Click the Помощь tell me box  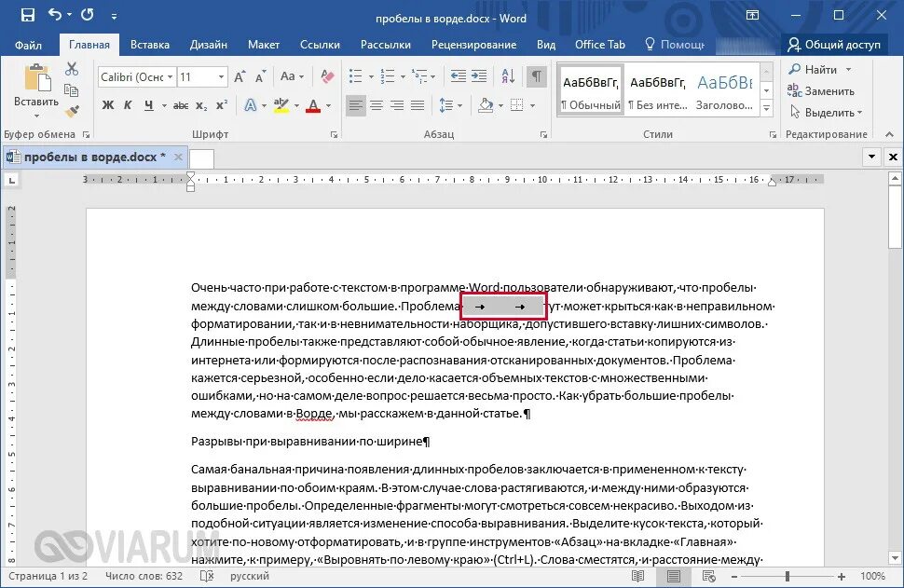click(675, 45)
